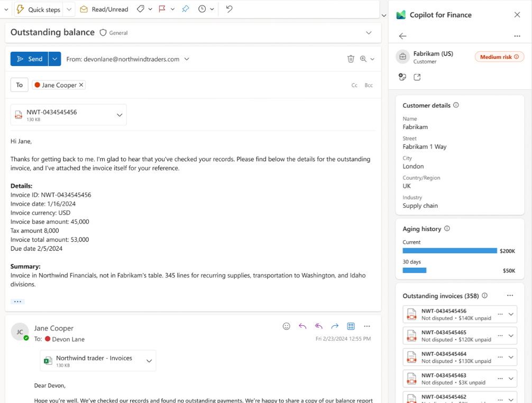Show info for Outstanding invoices
Screen dimensions: 532x403
click(485, 296)
